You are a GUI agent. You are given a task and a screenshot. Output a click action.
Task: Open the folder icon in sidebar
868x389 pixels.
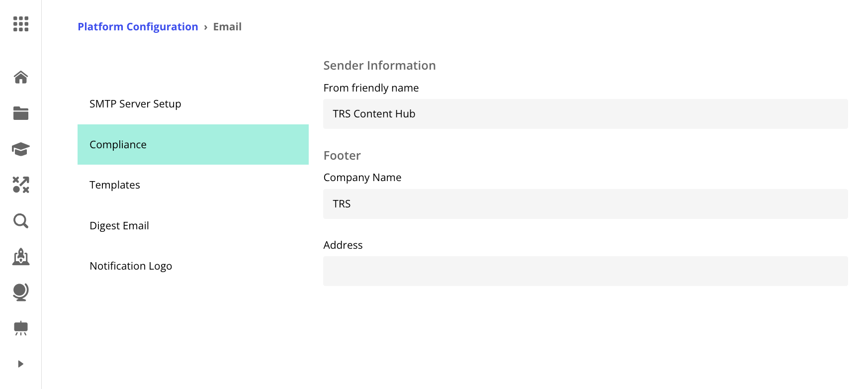(21, 113)
